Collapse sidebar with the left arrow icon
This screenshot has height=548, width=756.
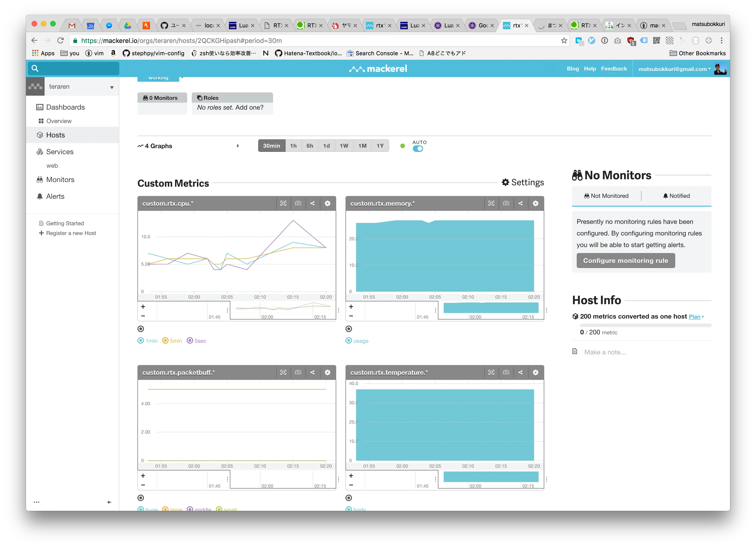point(109,502)
